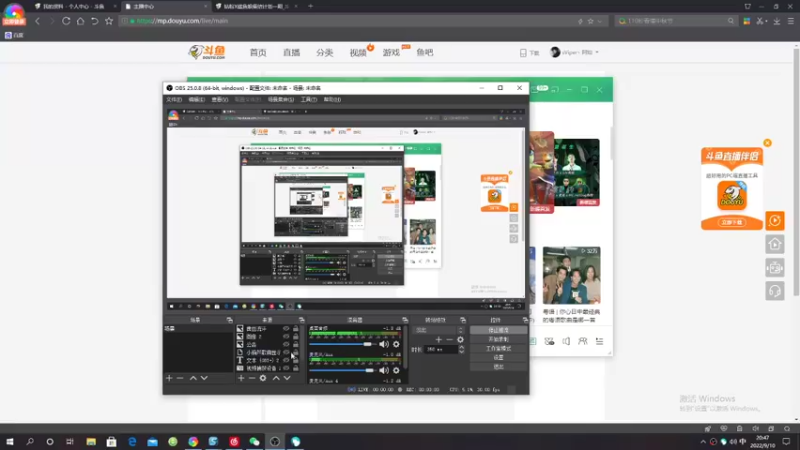Remove selected source with Sources minus button
The width and height of the screenshot is (800, 450).
(x=252, y=378)
